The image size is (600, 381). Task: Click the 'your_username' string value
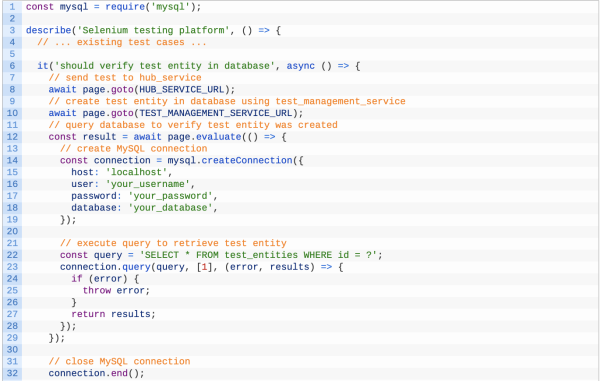(147, 184)
